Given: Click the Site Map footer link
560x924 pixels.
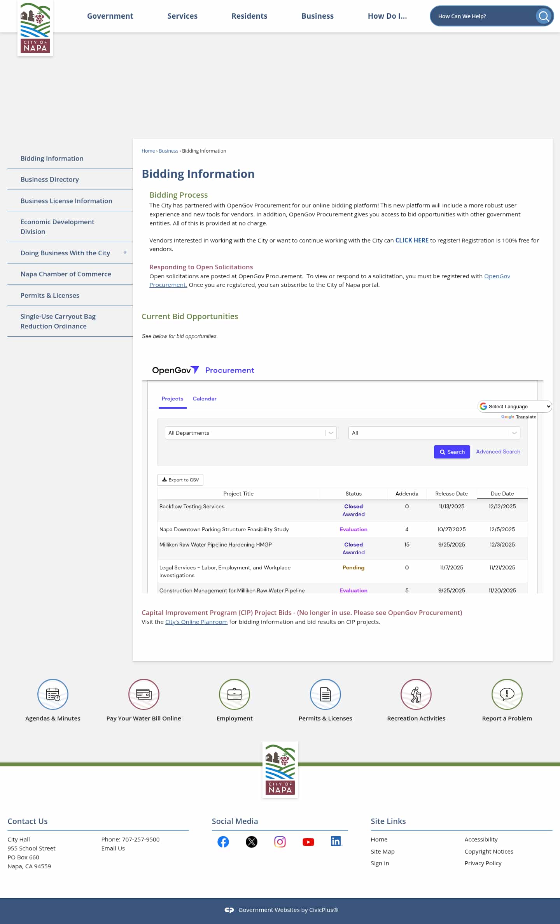Looking at the screenshot, I should pos(383,851).
